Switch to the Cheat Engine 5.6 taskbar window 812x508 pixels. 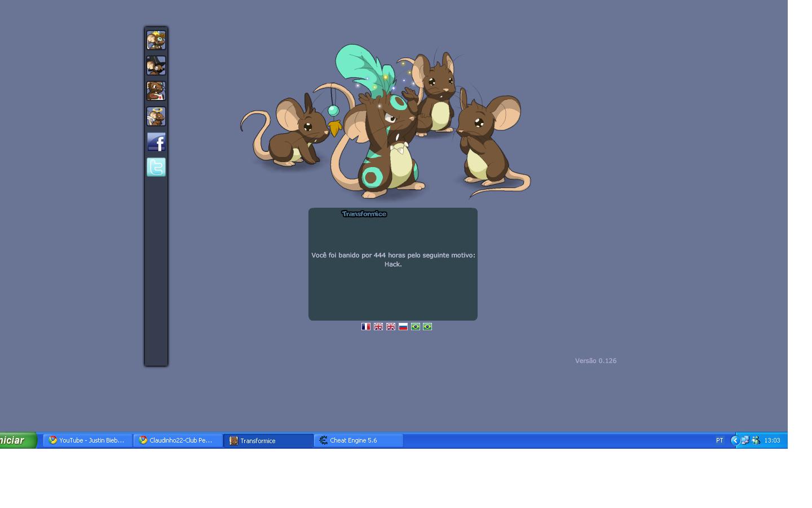point(358,440)
